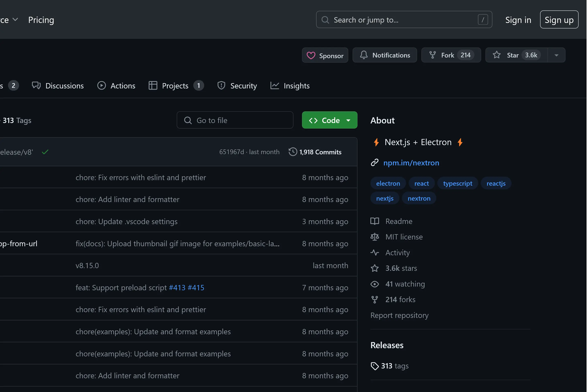Star the repository using star icon

click(x=497, y=55)
